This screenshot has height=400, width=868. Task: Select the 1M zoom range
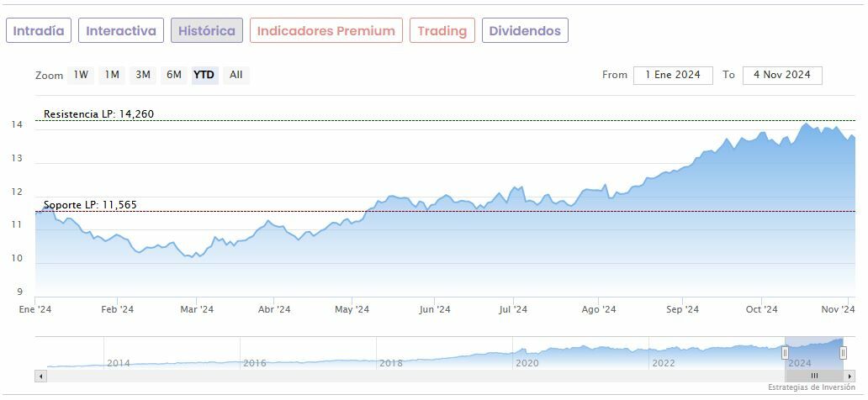pyautogui.click(x=112, y=75)
